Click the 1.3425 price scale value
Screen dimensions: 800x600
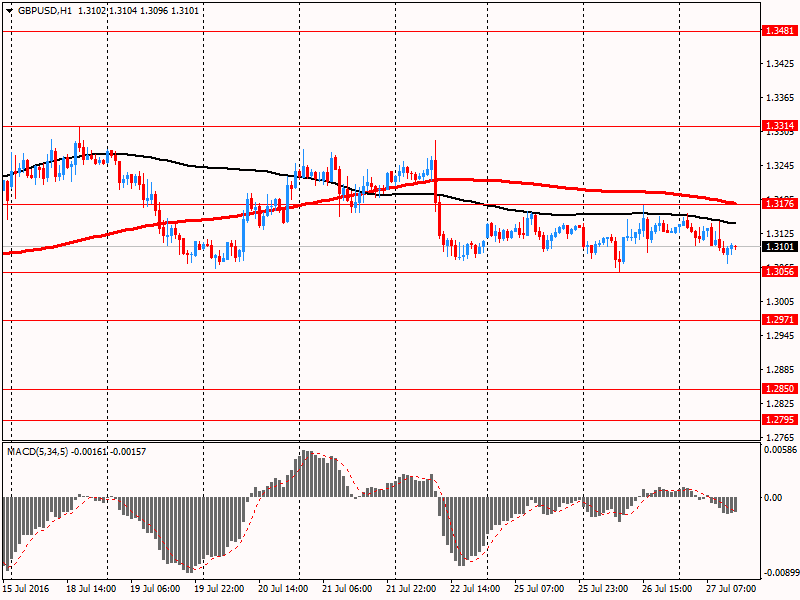pos(780,64)
